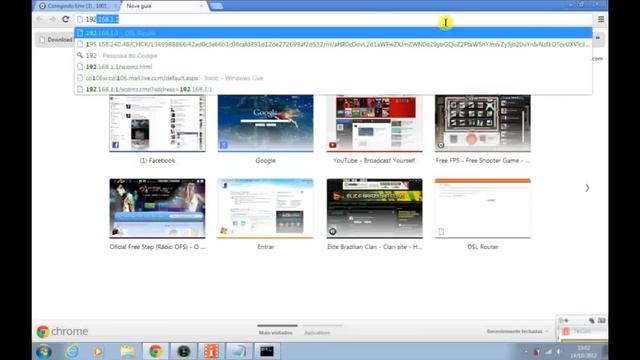Select the highlighted 192.168.1.1 DSL Router suggestion
The height and width of the screenshot is (360, 640).
(333, 33)
